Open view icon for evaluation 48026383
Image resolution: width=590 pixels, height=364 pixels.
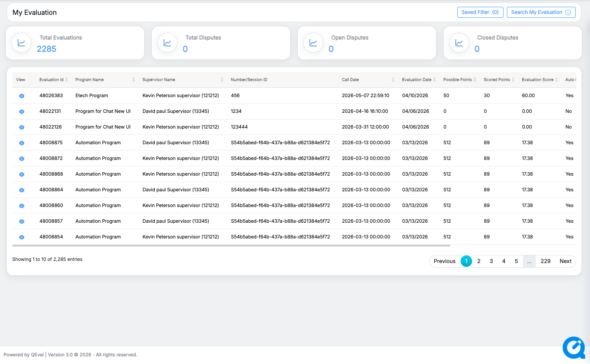point(22,96)
